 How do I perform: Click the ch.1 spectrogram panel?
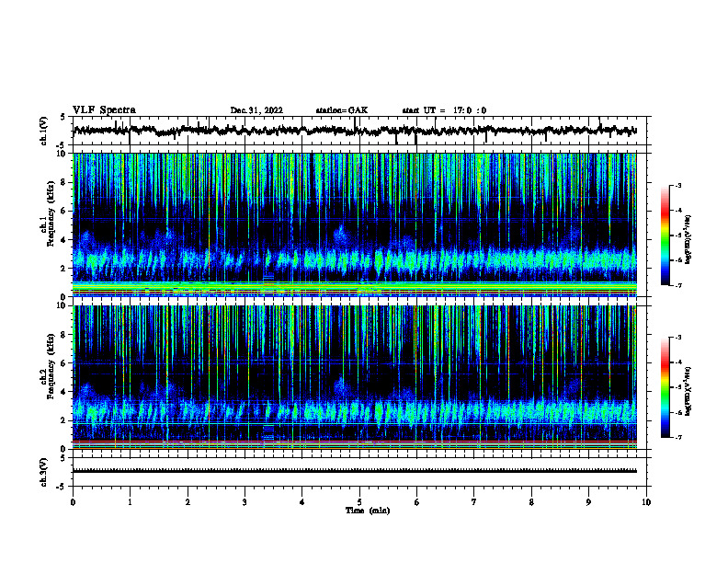355,224
